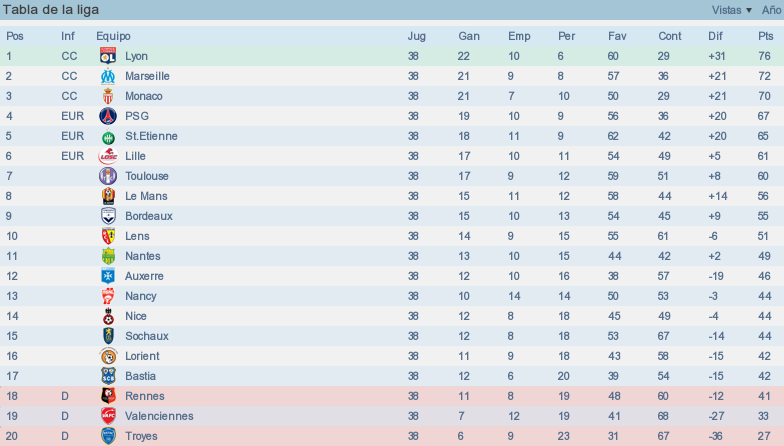This screenshot has height=446, width=784.
Task: Open the Monaco team link
Action: [x=144, y=96]
